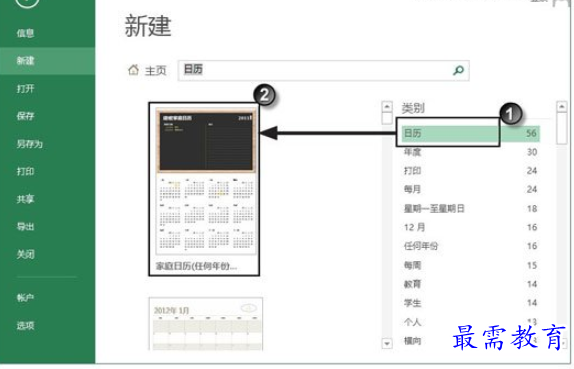
Task: Filter by 教育 category
Action: pyautogui.click(x=470, y=284)
